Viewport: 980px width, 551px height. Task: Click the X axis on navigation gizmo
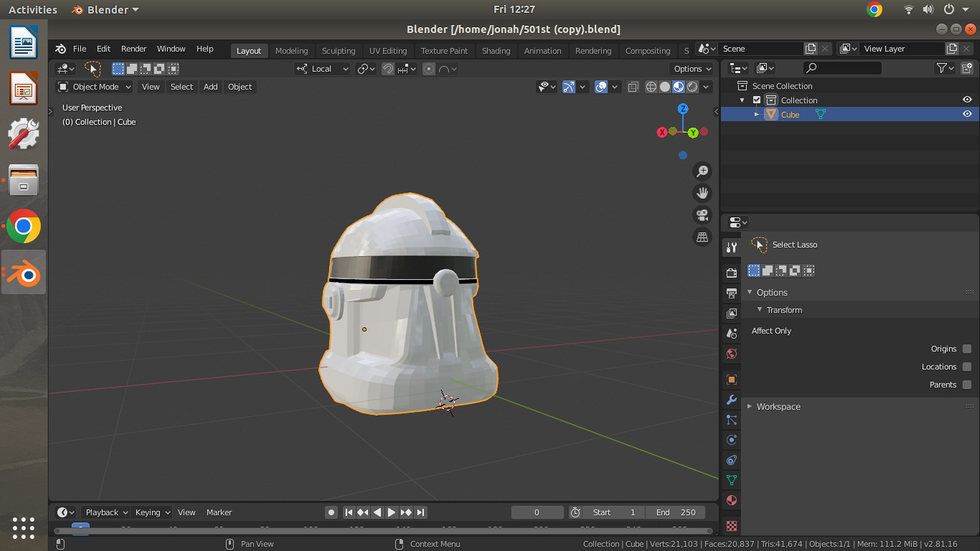[662, 132]
